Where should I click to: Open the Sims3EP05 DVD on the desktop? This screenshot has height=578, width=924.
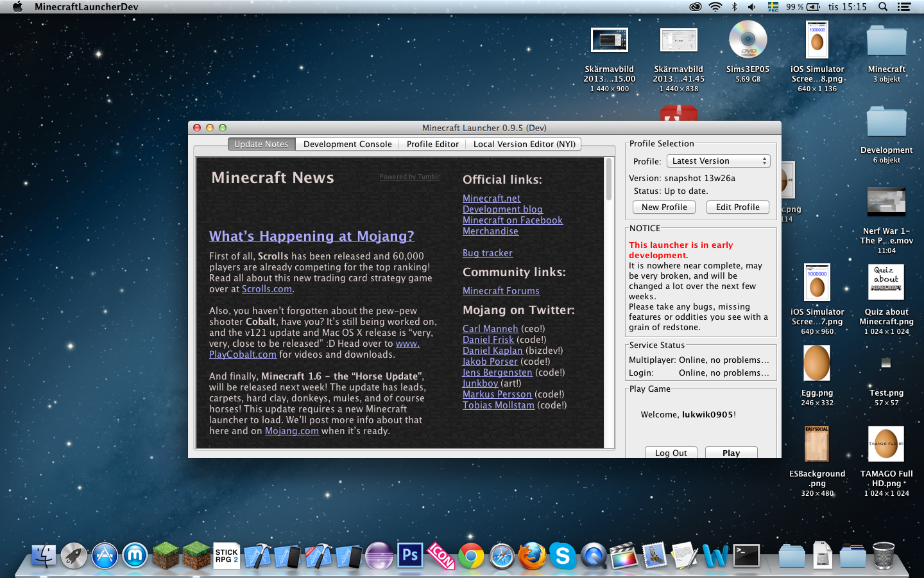click(x=748, y=41)
